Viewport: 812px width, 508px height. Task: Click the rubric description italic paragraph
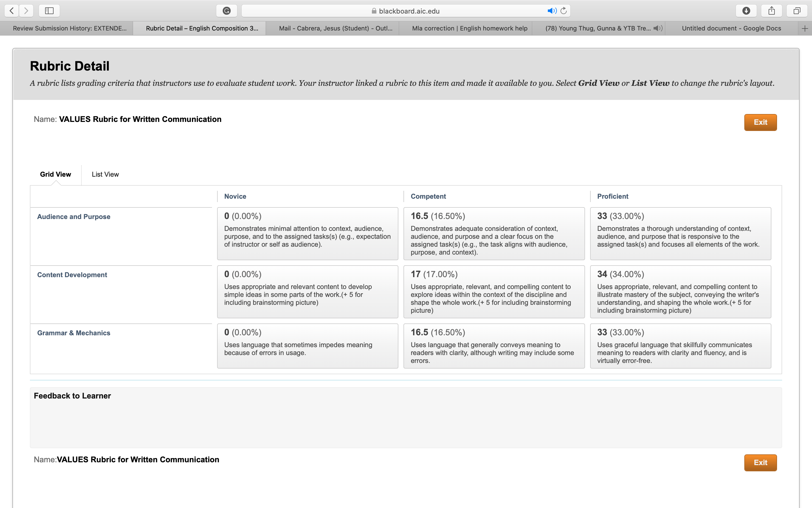(402, 83)
